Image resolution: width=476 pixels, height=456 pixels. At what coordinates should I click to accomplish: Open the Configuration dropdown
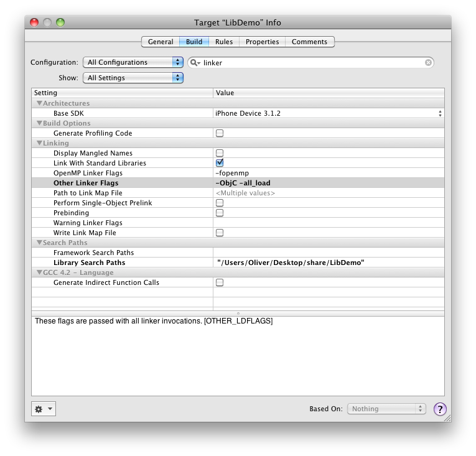133,62
